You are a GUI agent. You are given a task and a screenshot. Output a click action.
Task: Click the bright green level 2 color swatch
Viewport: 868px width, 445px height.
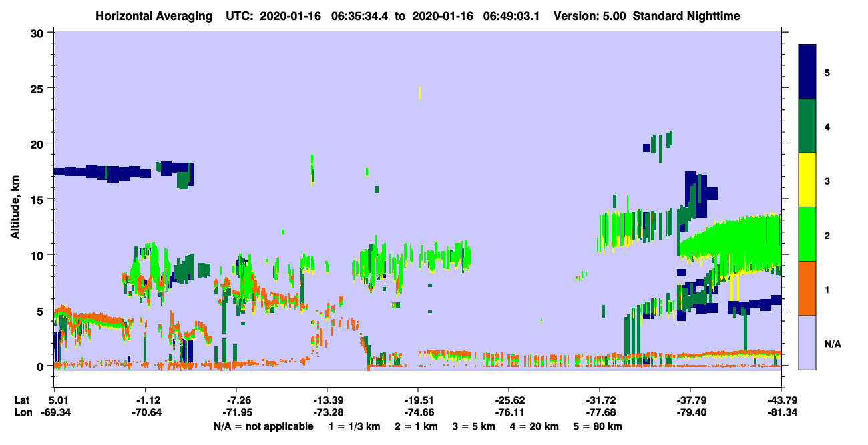[x=807, y=234]
